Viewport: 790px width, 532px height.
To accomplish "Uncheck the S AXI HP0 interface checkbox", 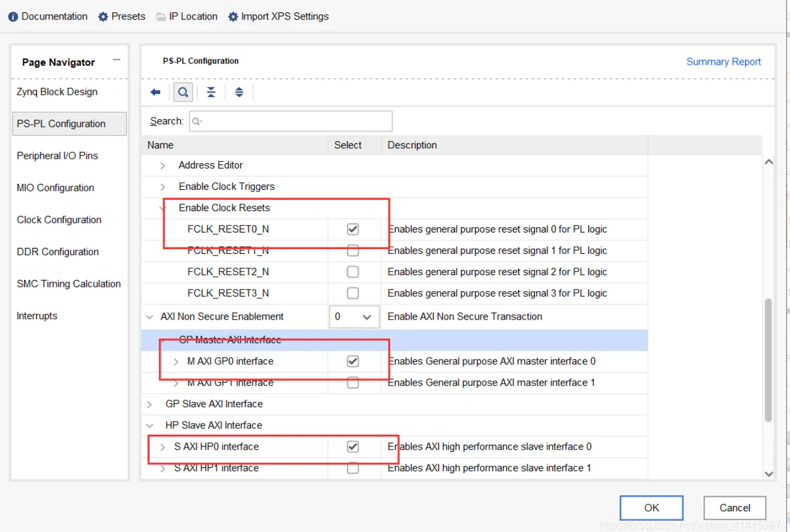I will [x=353, y=447].
